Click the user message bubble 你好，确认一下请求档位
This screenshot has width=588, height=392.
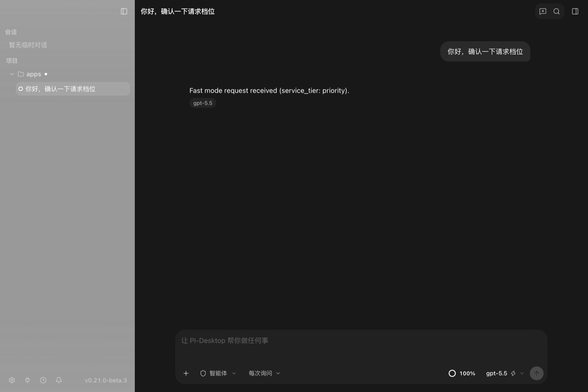[x=485, y=52]
